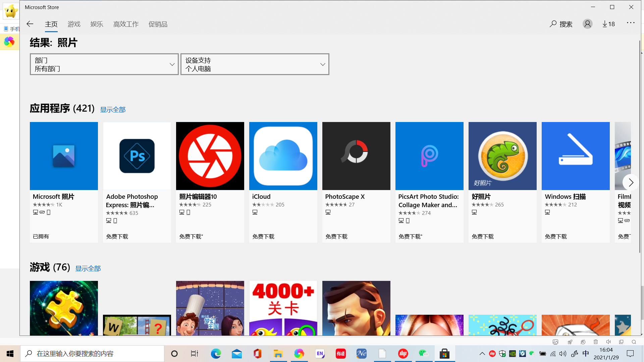644x362 pixels.
Task: Open the mustached man game thumbnail
Action: (356, 308)
